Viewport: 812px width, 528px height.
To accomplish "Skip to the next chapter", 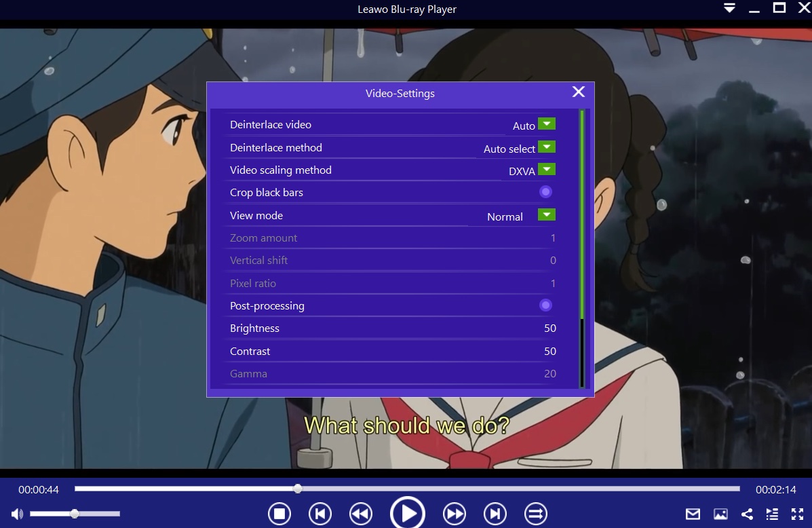I will [x=495, y=514].
